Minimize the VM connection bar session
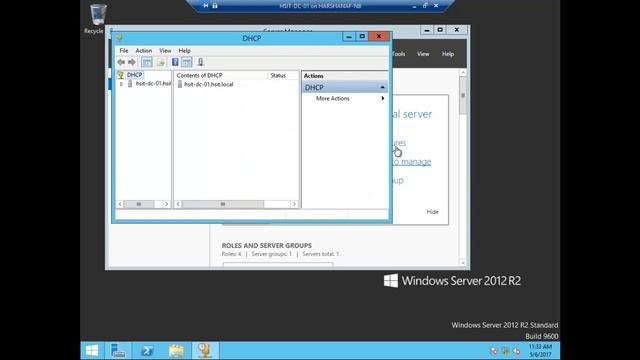 pos(414,6)
